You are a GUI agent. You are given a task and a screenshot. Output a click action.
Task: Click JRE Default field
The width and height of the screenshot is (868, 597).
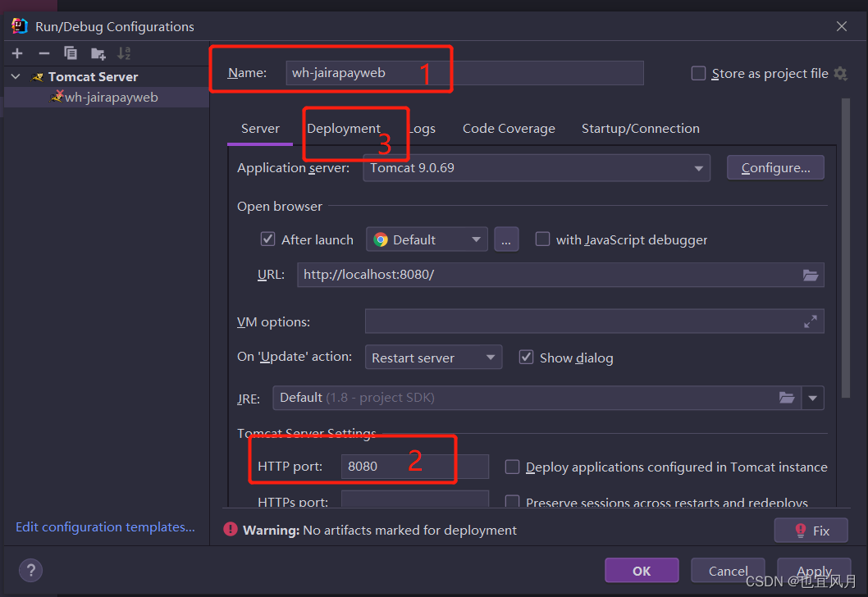(x=537, y=398)
